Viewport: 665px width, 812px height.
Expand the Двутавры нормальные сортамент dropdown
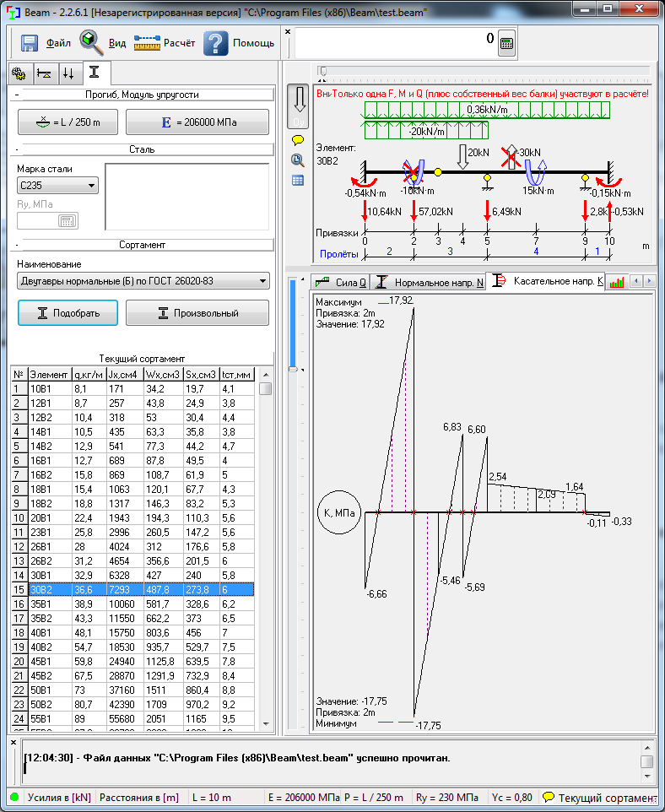coord(143,281)
